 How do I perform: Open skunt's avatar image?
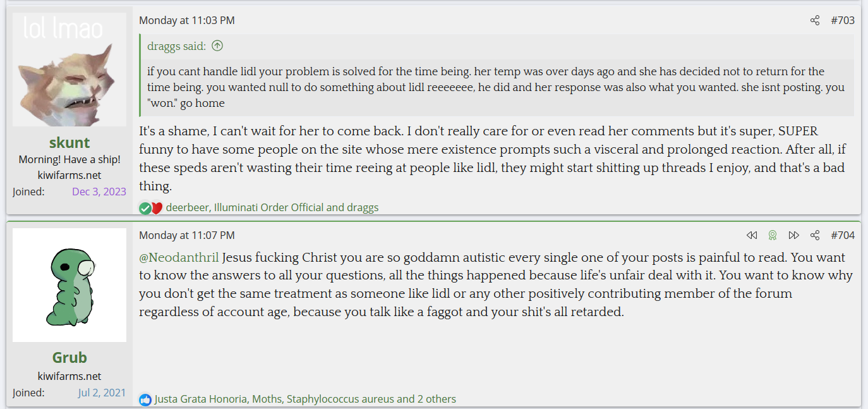[69, 70]
